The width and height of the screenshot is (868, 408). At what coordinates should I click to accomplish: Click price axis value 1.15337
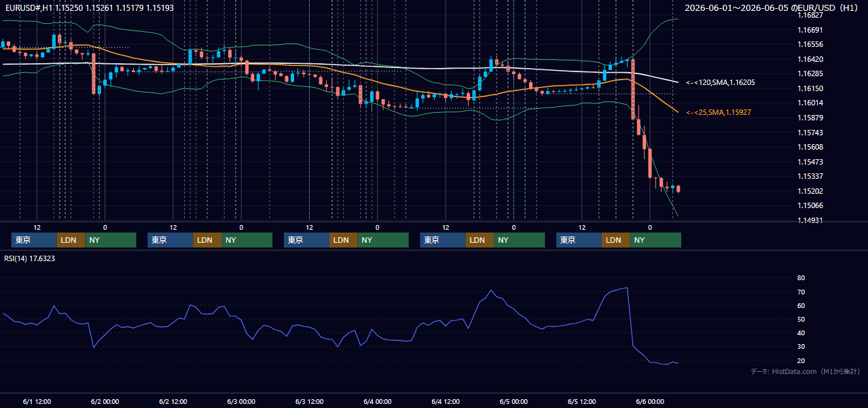pyautogui.click(x=810, y=176)
